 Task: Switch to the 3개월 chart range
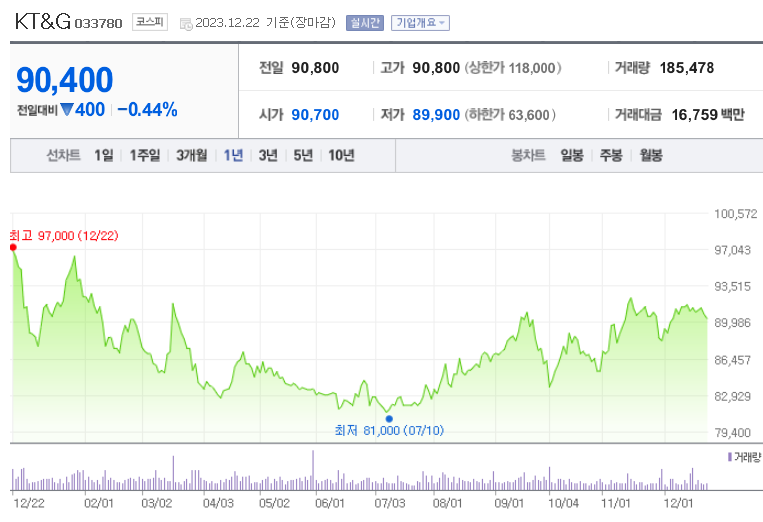pyautogui.click(x=191, y=155)
